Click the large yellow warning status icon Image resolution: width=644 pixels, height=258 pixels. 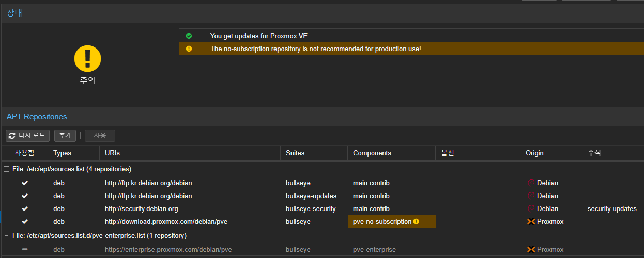click(x=87, y=58)
